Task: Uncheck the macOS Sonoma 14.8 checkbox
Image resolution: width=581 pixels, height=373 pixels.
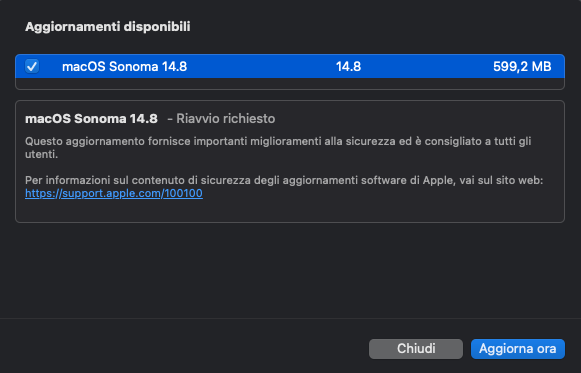Action: click(32, 66)
